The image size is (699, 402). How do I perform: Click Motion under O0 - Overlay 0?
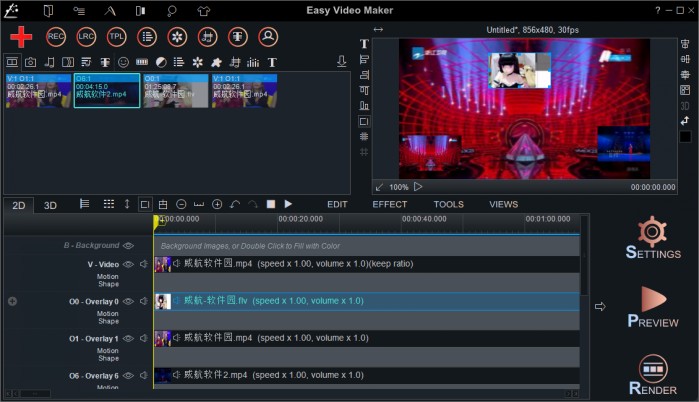point(108,313)
